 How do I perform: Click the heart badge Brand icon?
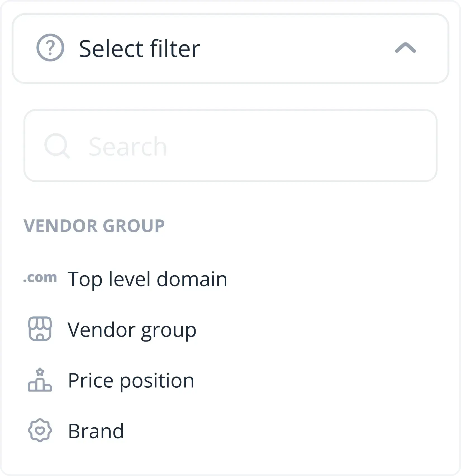point(40,430)
